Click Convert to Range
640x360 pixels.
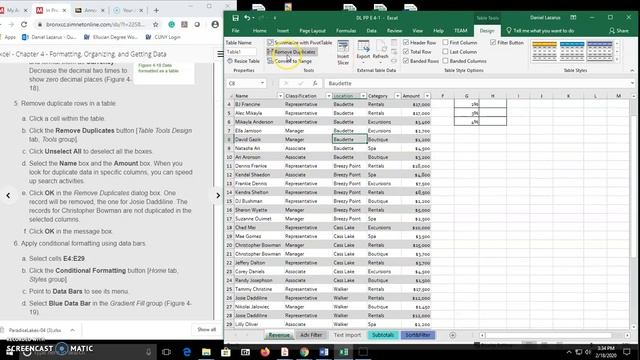[289, 61]
